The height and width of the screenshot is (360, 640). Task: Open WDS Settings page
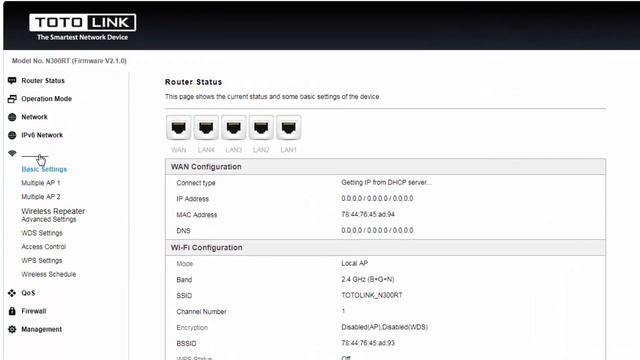[42, 233]
